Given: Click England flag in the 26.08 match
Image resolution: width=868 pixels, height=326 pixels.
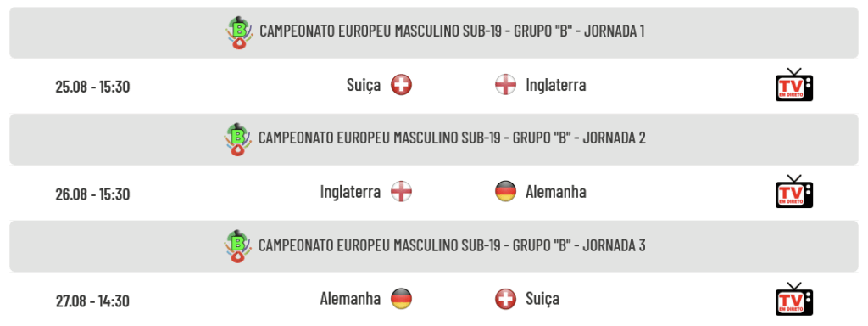Looking at the screenshot, I should (401, 192).
